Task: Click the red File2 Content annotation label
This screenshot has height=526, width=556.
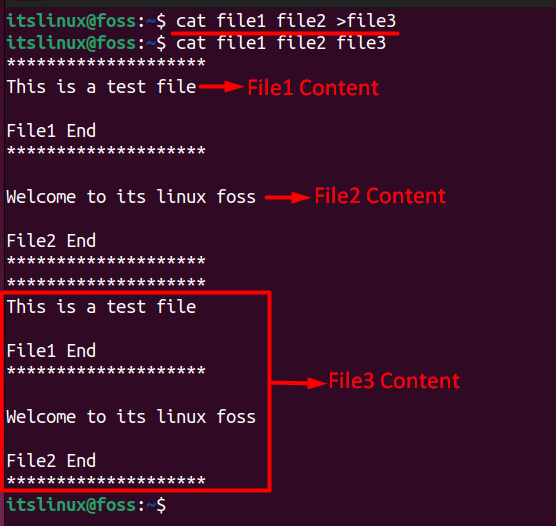Action: pos(380,196)
